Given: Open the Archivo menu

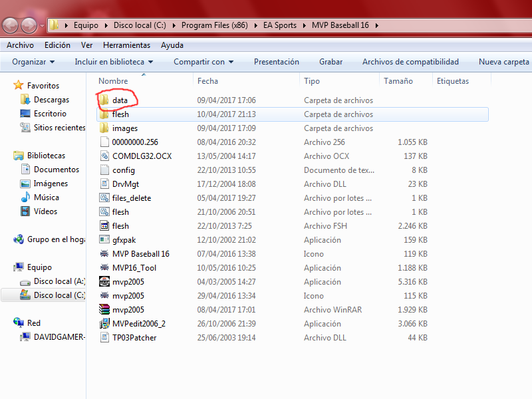Looking at the screenshot, I should tap(20, 45).
